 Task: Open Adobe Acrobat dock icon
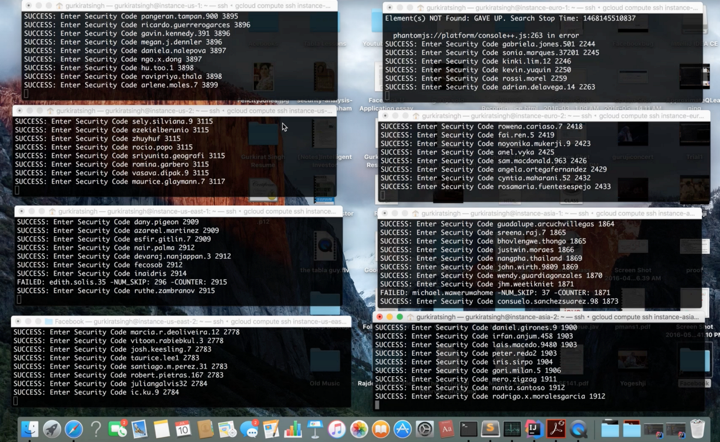pos(556,429)
